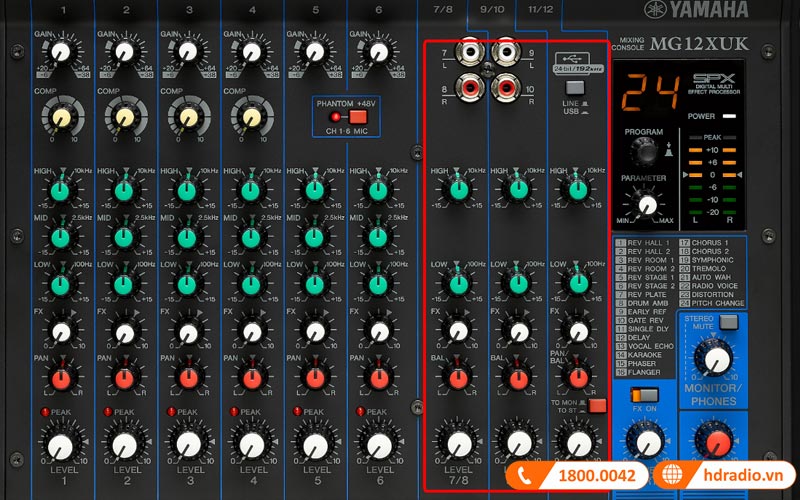Click the orange 24 program display
Screen dimensions: 800x500
[650, 93]
